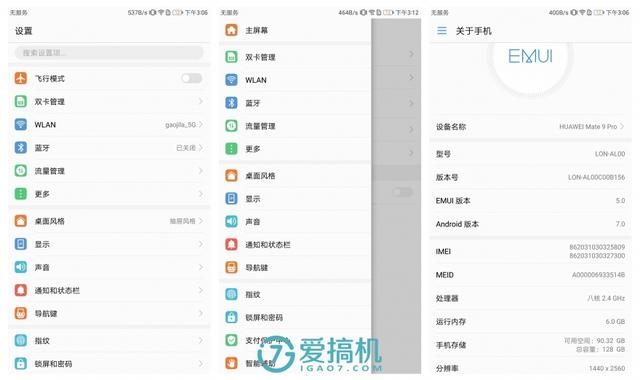Tap EMUI 版本 row value 5.0

620,200
